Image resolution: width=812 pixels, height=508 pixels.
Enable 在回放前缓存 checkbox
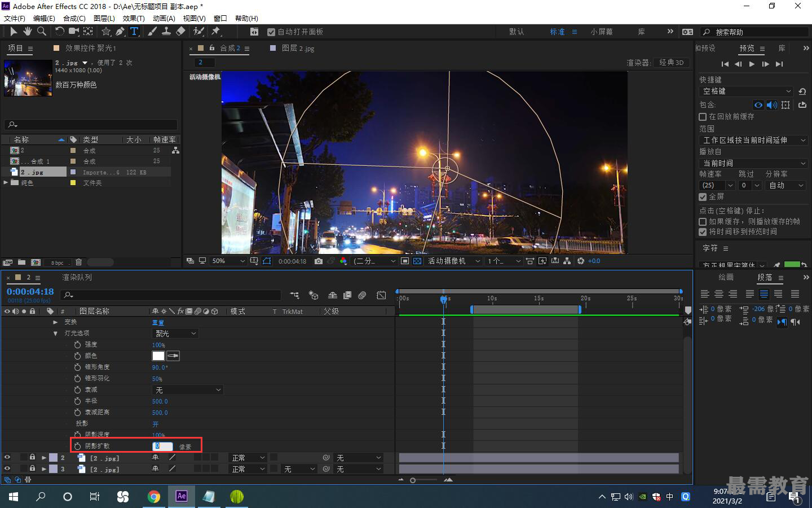(703, 117)
